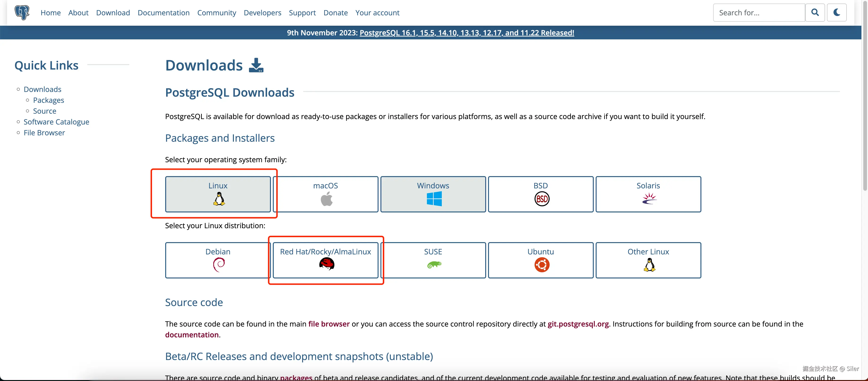Click the search magnifier icon
The height and width of the screenshot is (381, 868).
pyautogui.click(x=815, y=12)
